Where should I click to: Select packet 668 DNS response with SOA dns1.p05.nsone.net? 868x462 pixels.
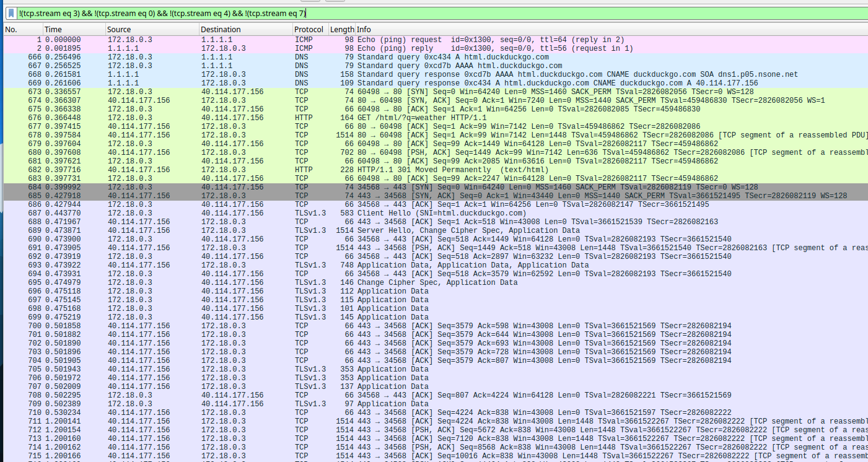tap(436, 74)
